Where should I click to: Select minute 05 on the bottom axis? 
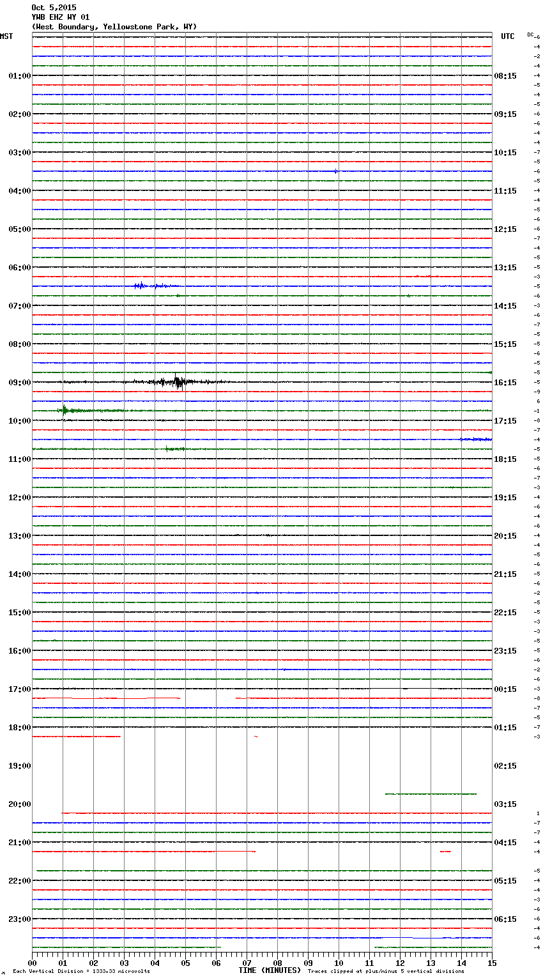click(185, 963)
